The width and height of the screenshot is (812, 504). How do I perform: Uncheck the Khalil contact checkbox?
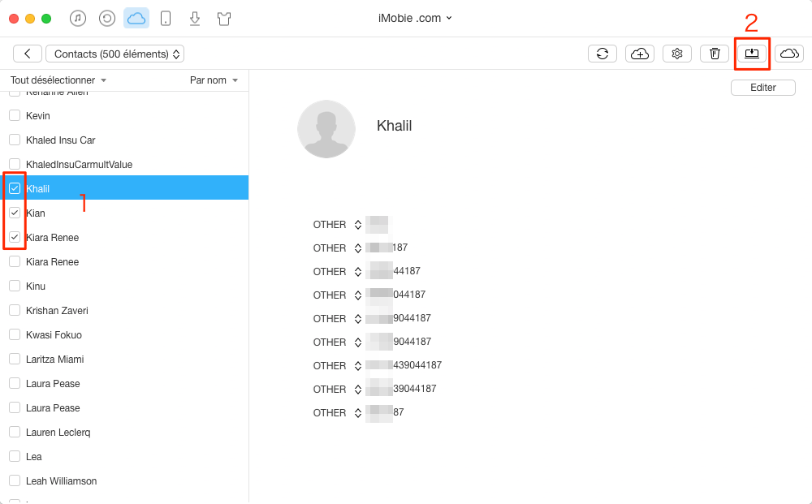(15, 188)
